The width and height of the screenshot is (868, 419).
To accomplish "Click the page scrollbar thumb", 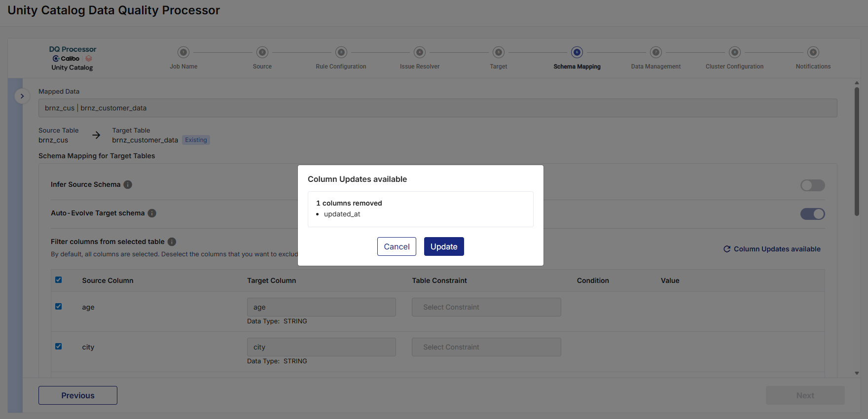I will point(857,151).
